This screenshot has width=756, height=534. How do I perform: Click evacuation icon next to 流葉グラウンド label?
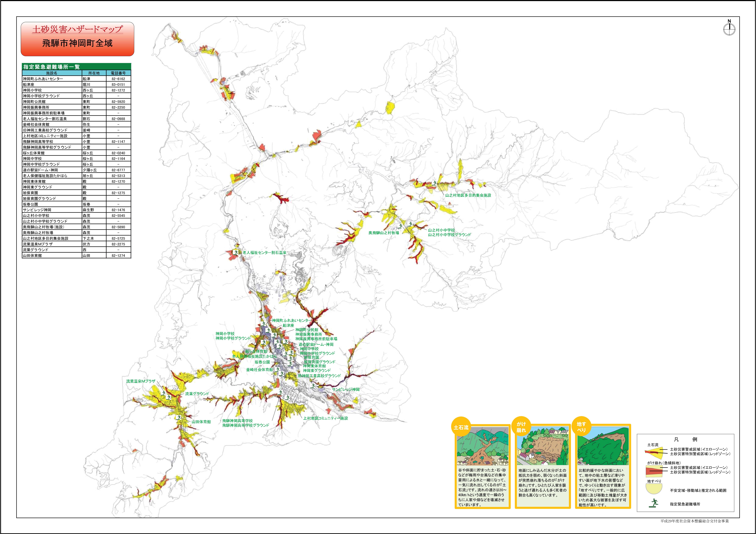coord(169,397)
